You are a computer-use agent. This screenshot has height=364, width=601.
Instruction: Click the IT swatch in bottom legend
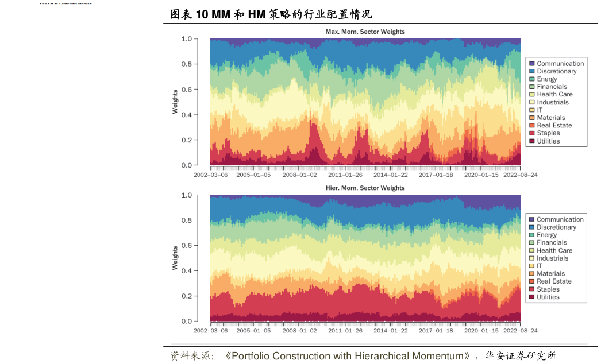point(532,266)
